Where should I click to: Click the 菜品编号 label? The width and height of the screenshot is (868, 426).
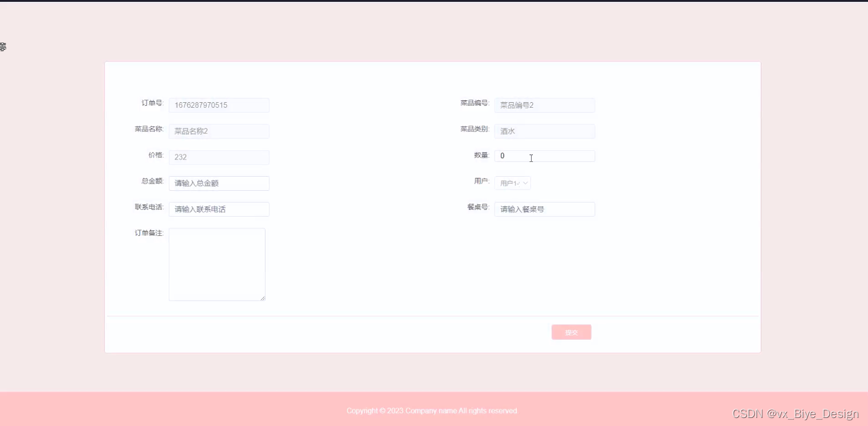(x=474, y=103)
